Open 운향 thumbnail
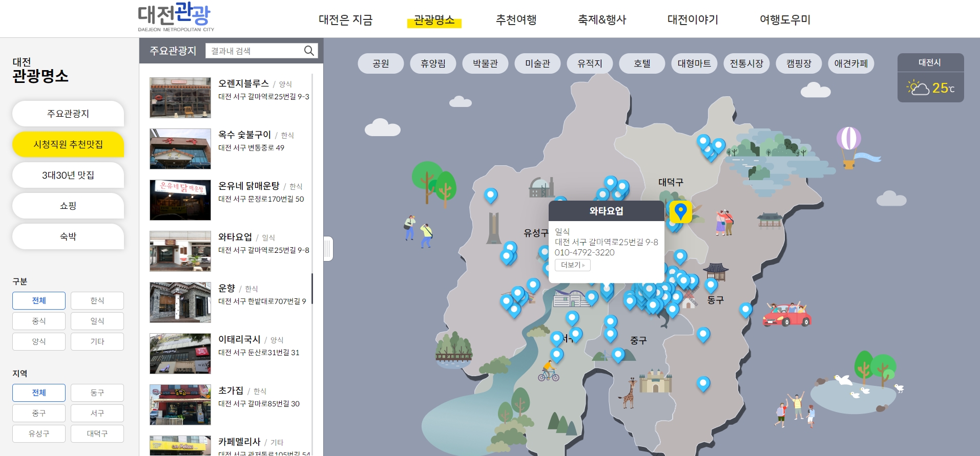 coord(180,302)
